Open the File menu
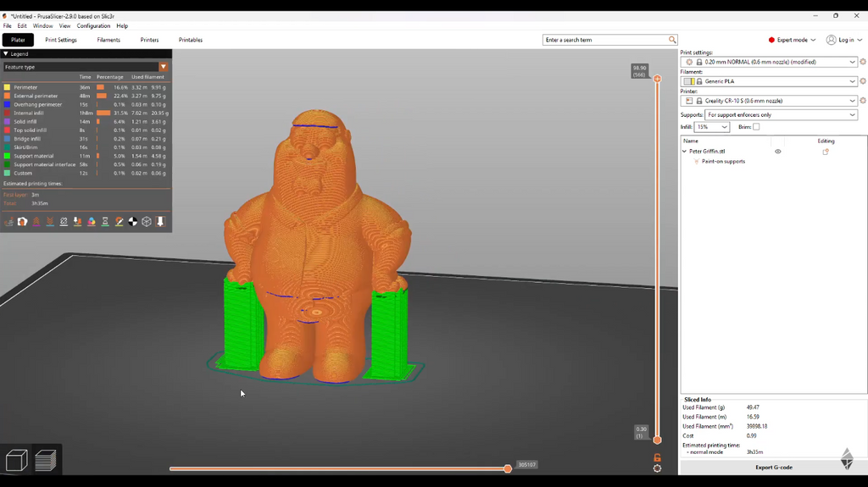Image resolution: width=868 pixels, height=487 pixels. tap(7, 26)
